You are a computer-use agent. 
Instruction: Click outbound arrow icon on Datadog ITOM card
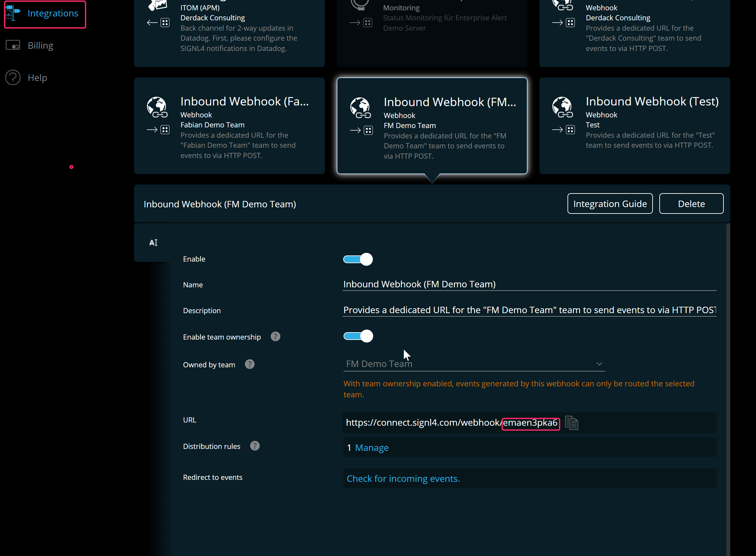click(x=158, y=23)
